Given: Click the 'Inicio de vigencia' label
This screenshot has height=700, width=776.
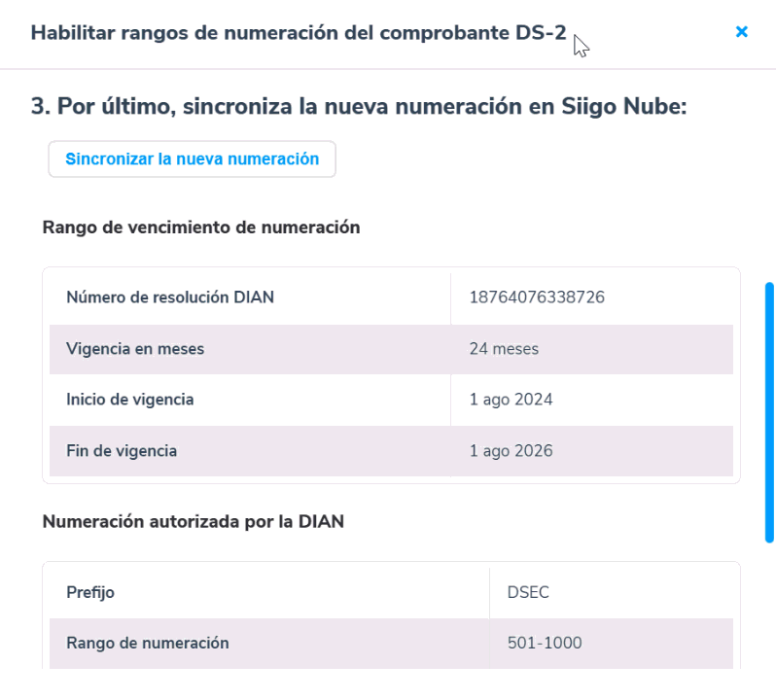Looking at the screenshot, I should (x=130, y=400).
